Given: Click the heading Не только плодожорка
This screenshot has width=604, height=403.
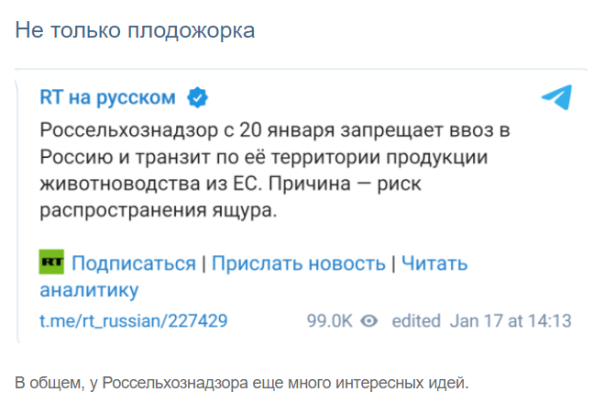Looking at the screenshot, I should [135, 31].
